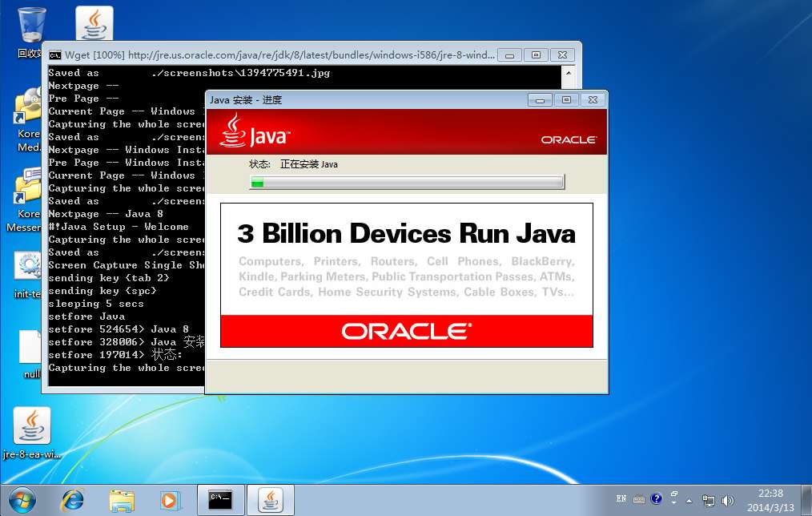Open the EN input language selector
This screenshot has width=812, height=516.
[621, 498]
